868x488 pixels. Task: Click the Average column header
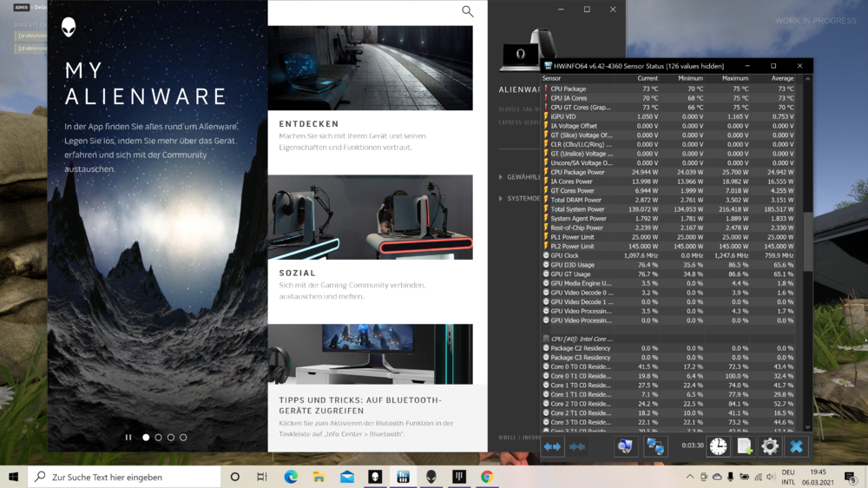pos(782,78)
